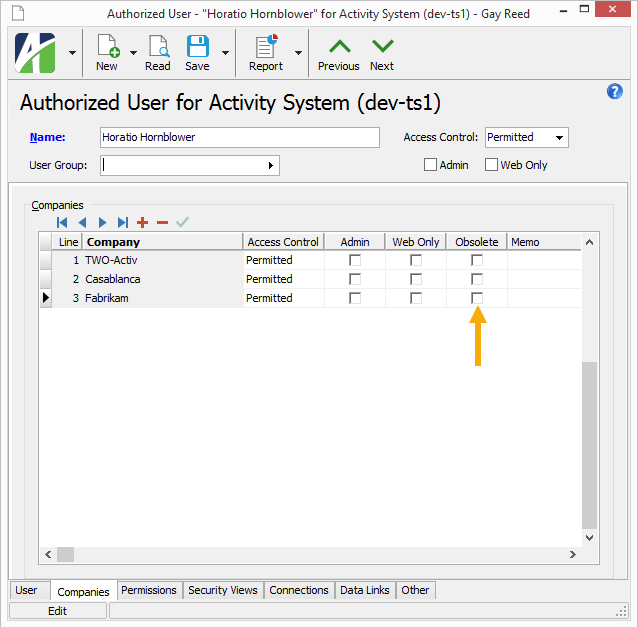Switch to the Security Views tab
The width and height of the screenshot is (638, 627).
click(x=223, y=590)
